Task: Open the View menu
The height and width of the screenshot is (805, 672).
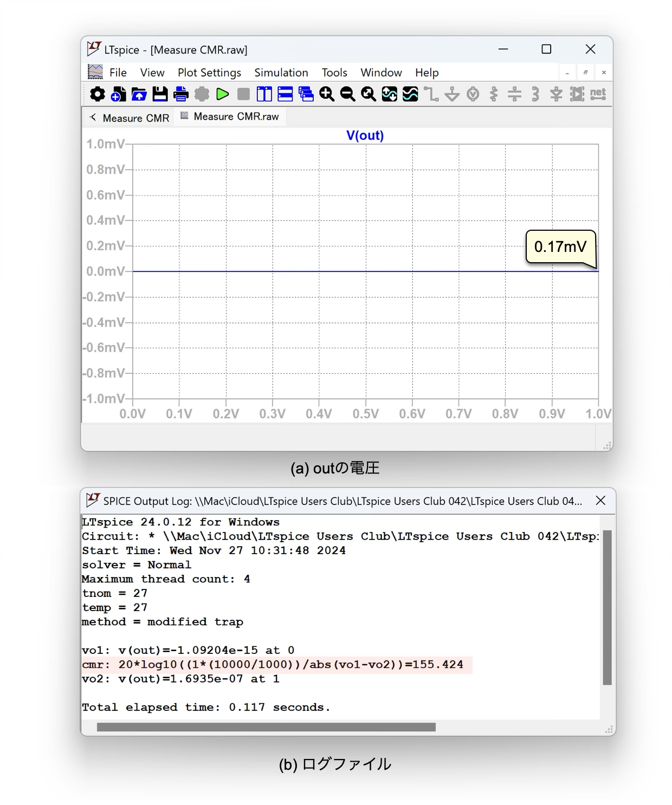Action: [x=152, y=73]
